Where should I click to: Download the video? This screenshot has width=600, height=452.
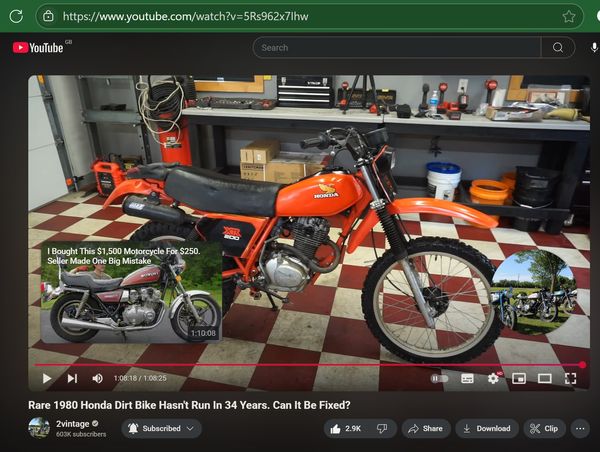coord(487,429)
